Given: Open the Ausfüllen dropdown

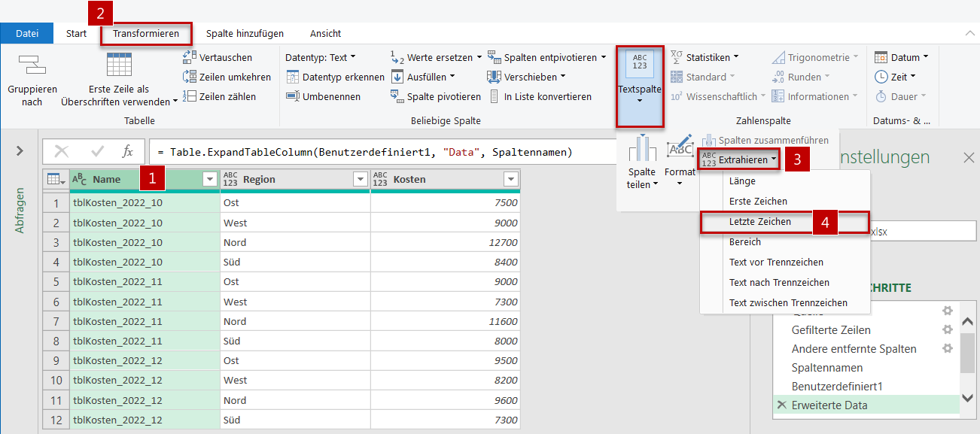Looking at the screenshot, I should [423, 77].
